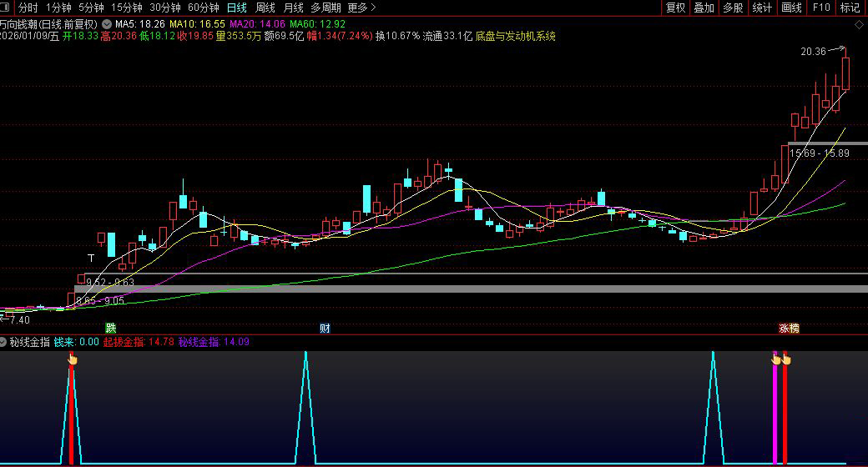Click the hand icon on the leftmost spike
The height and width of the screenshot is (467, 868).
point(73,359)
